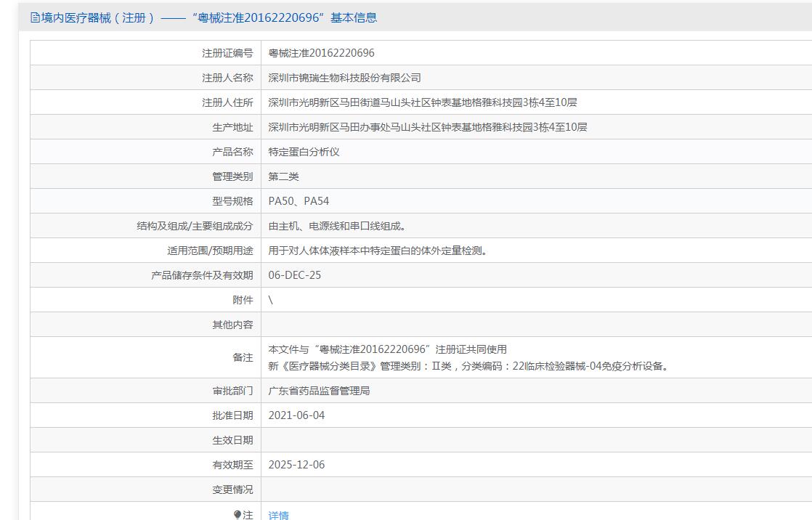Open the 详情 details link
The width and height of the screenshot is (812, 520).
coord(279,515)
